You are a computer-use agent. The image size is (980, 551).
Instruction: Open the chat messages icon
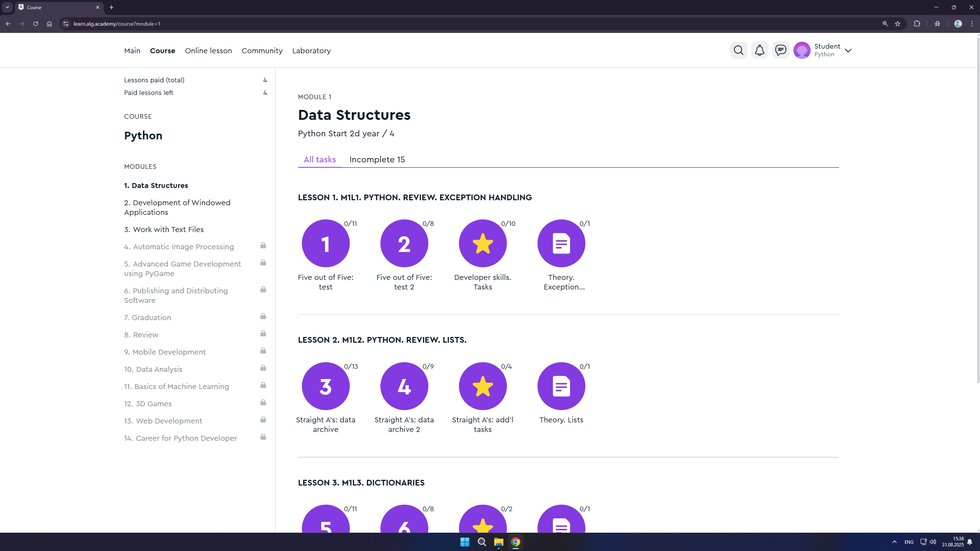pos(780,50)
